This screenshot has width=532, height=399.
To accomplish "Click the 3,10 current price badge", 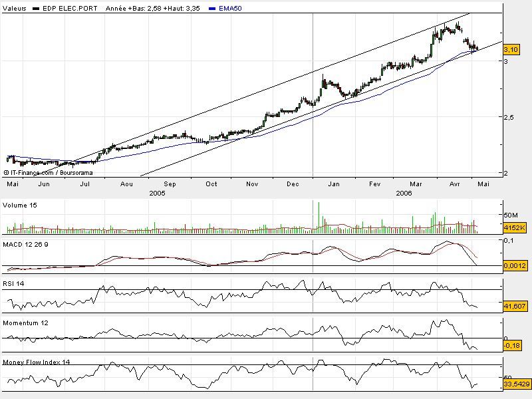I will (511, 50).
